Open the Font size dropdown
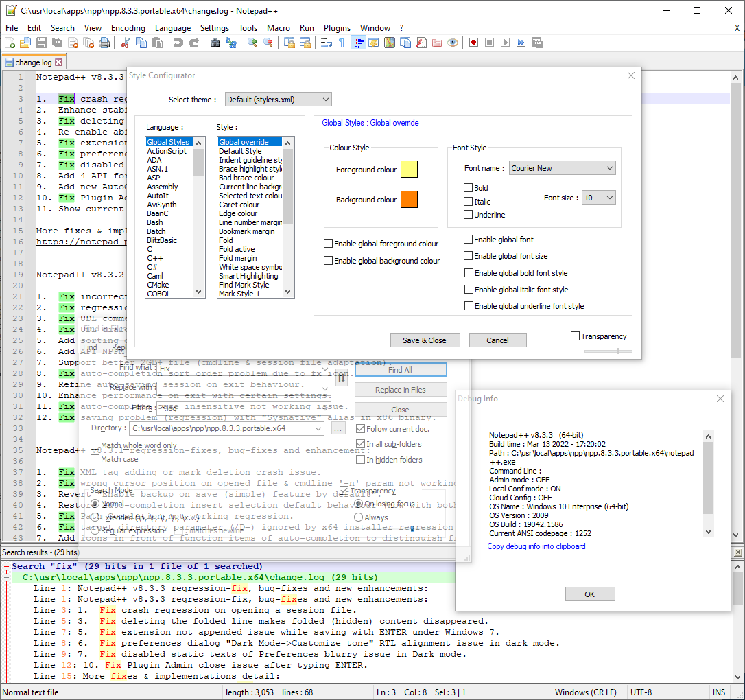745x700 pixels. pyautogui.click(x=599, y=198)
